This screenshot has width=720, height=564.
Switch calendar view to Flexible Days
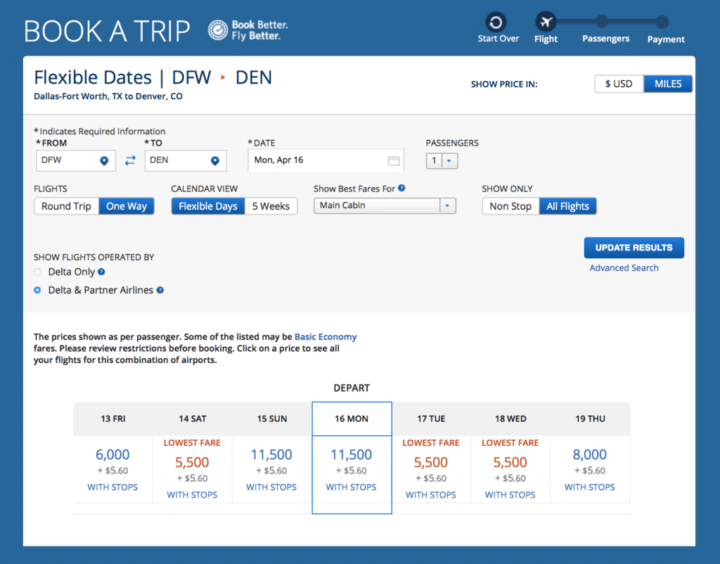[x=208, y=206]
